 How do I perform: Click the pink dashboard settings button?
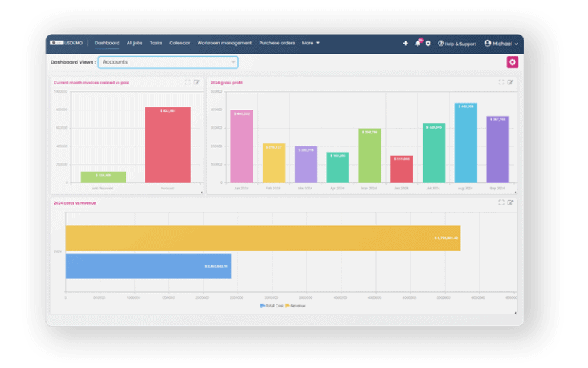tap(512, 62)
